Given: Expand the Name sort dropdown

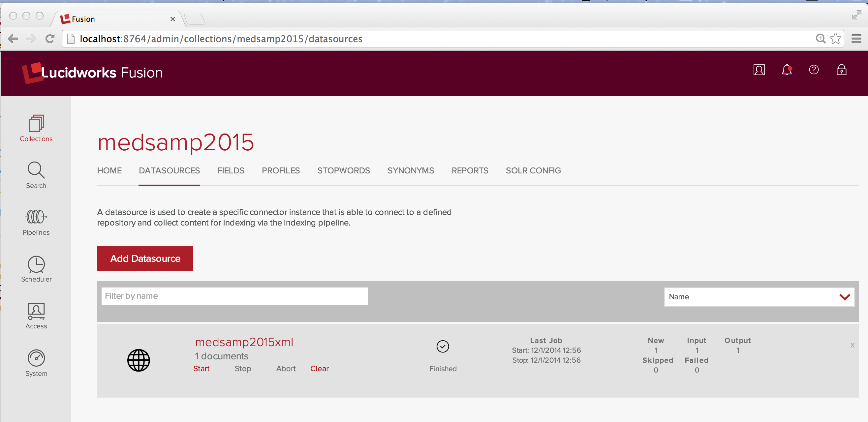Looking at the screenshot, I should click(759, 297).
